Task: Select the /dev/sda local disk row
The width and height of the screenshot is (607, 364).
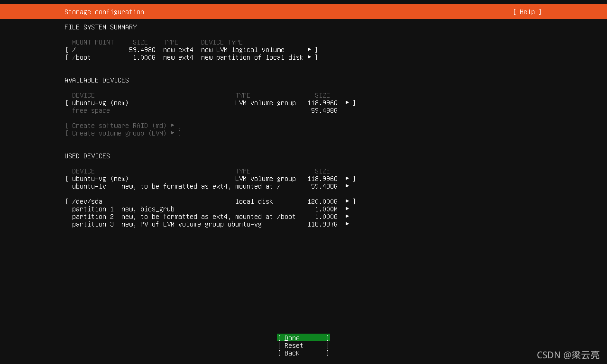Action: coord(211,201)
